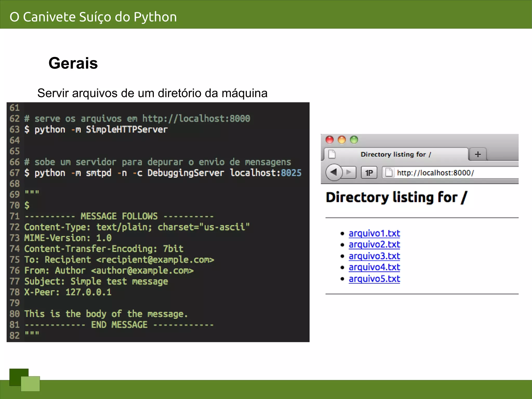Click the port number 8025 in the code
This screenshot has height=399, width=532.
coord(291,173)
